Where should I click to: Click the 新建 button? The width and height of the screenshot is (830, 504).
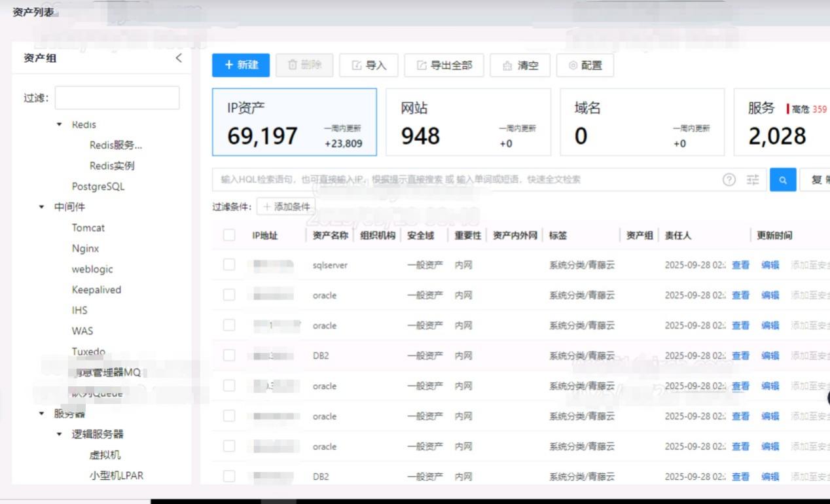point(241,65)
